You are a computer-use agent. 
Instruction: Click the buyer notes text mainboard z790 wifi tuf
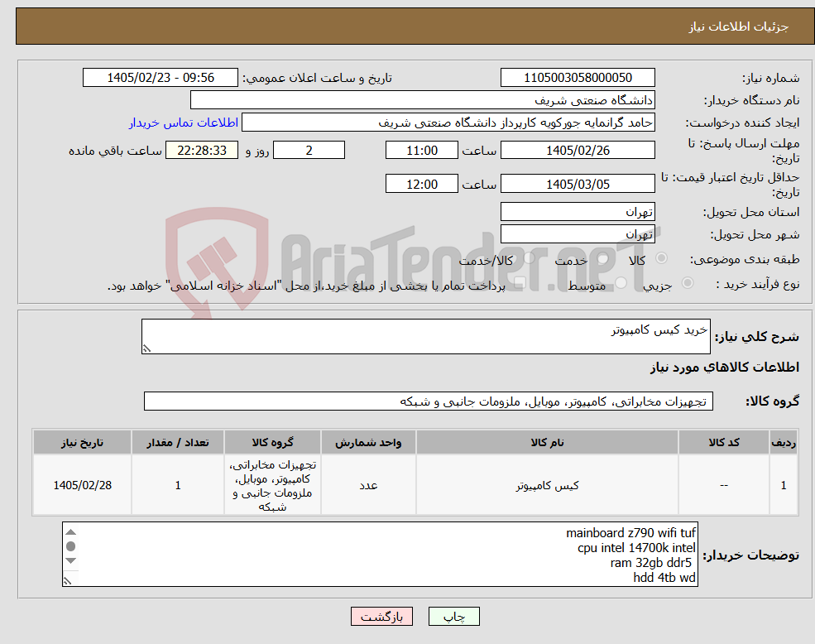coord(630,533)
